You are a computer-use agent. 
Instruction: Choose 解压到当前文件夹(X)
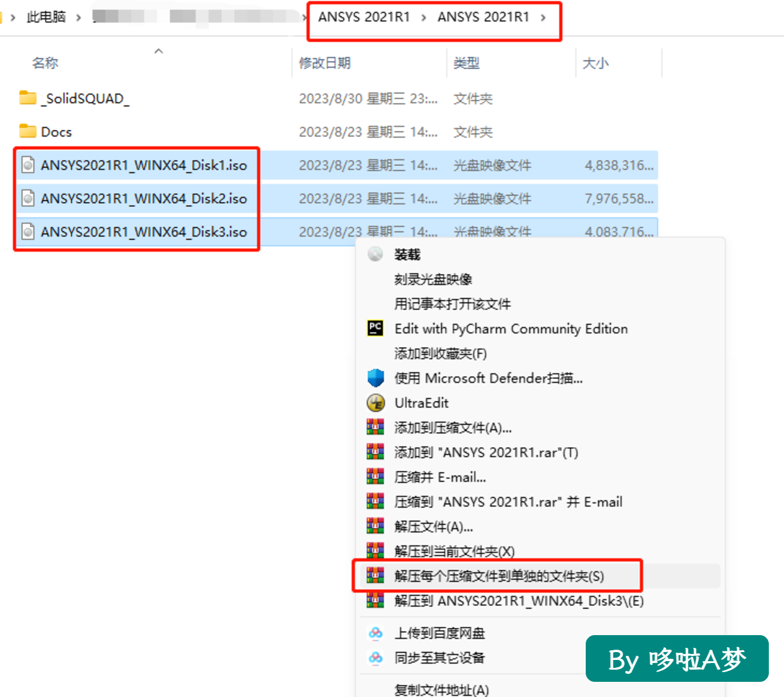454,551
